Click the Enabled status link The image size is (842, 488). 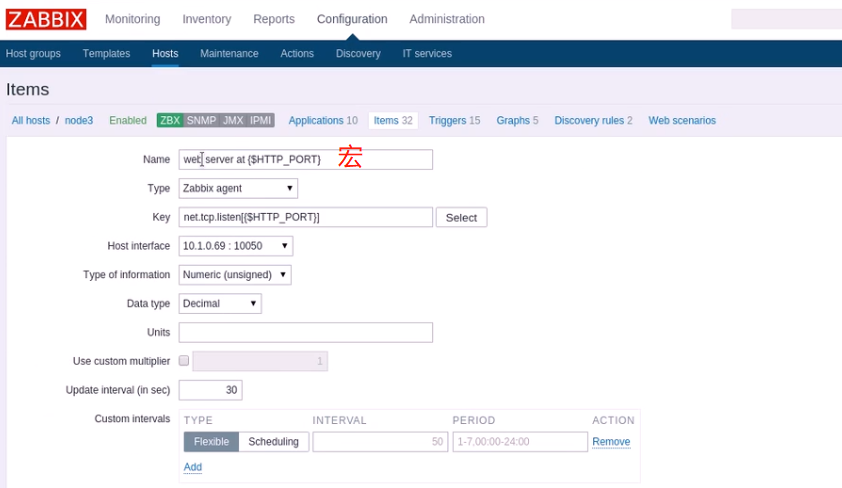128,120
